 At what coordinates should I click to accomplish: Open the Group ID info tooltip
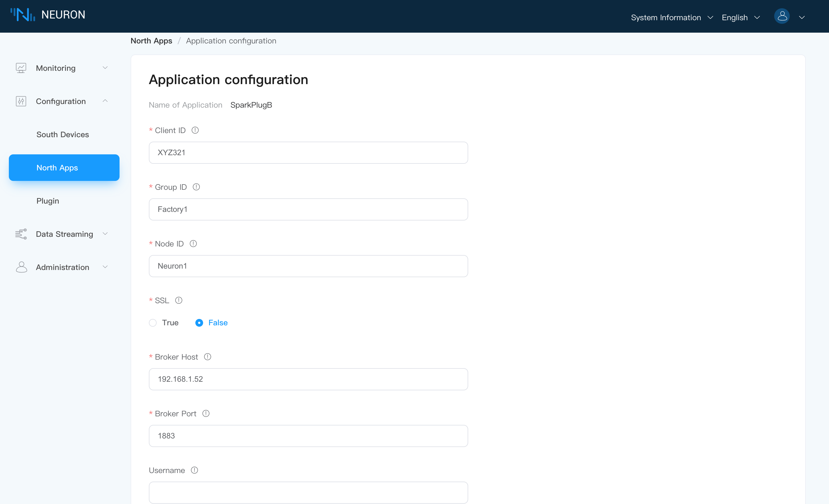coord(196,187)
